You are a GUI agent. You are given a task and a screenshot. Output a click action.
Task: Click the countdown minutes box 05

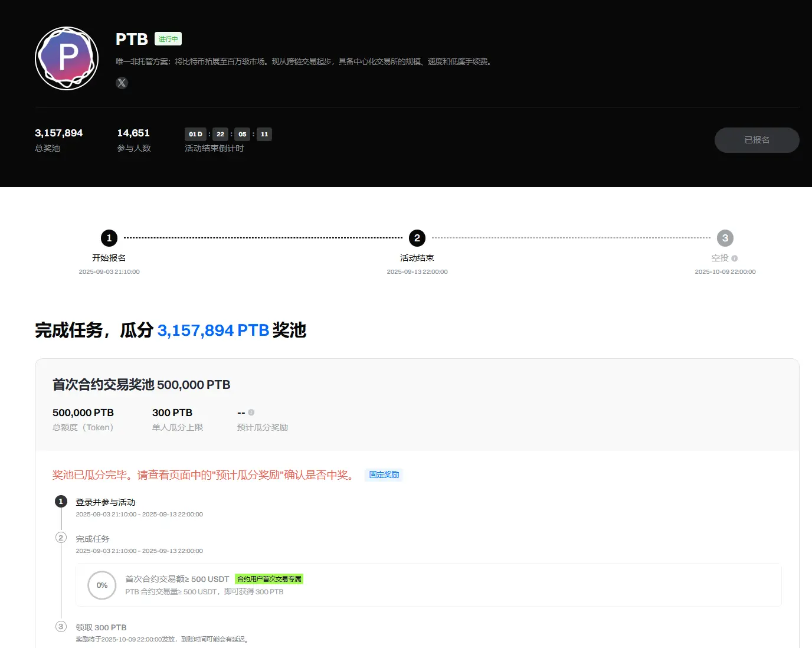[x=242, y=134]
